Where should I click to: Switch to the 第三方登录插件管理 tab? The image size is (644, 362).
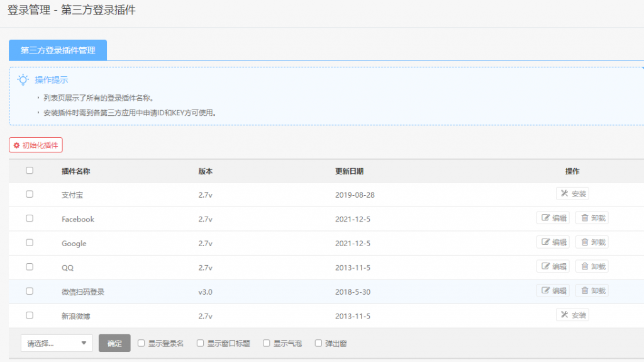58,50
